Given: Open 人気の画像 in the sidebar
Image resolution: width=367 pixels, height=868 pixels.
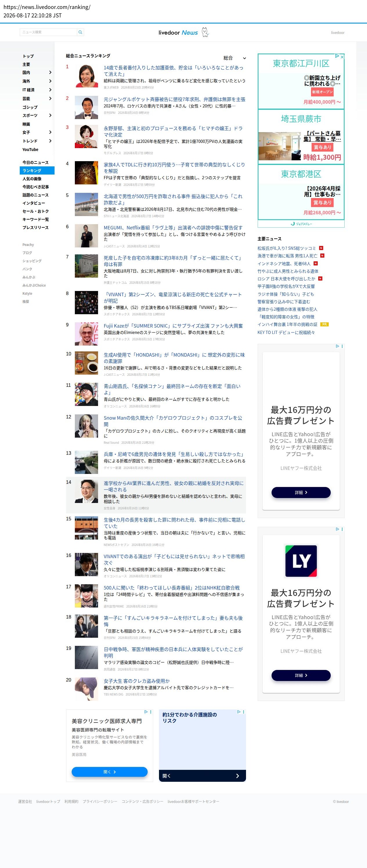Looking at the screenshot, I should [x=32, y=179].
